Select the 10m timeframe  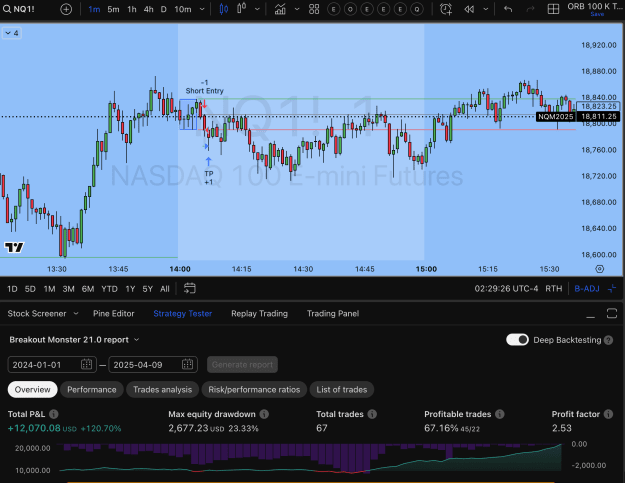(183, 9)
